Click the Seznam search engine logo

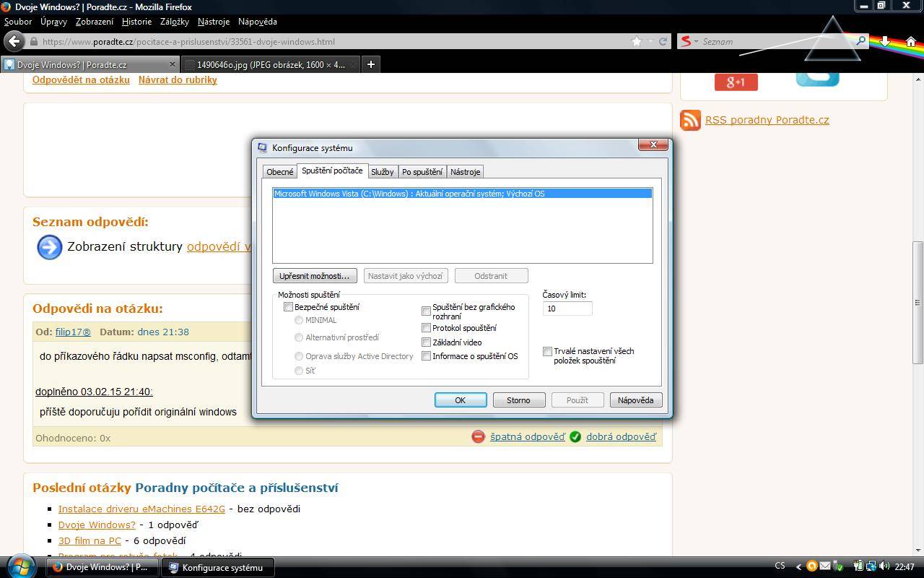tap(687, 41)
